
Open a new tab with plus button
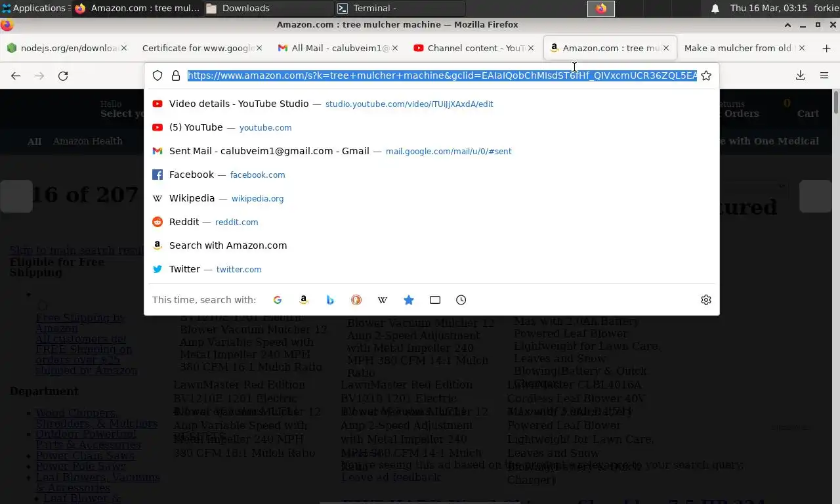pos(826,48)
